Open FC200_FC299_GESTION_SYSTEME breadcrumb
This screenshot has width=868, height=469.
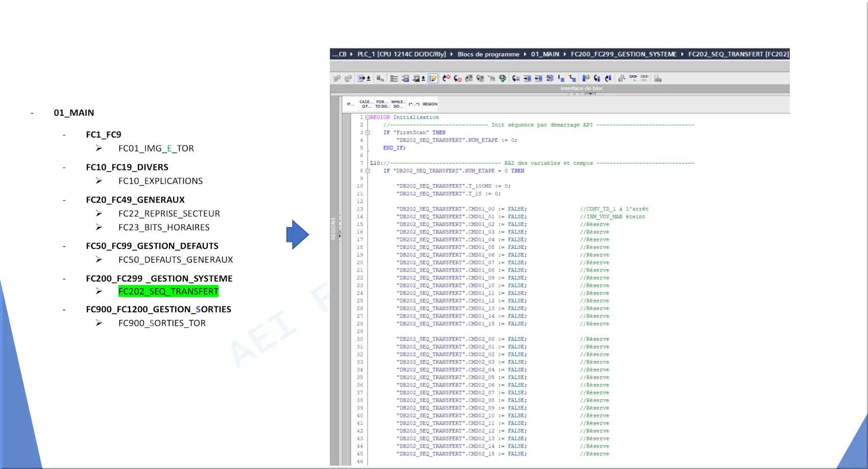(x=623, y=54)
